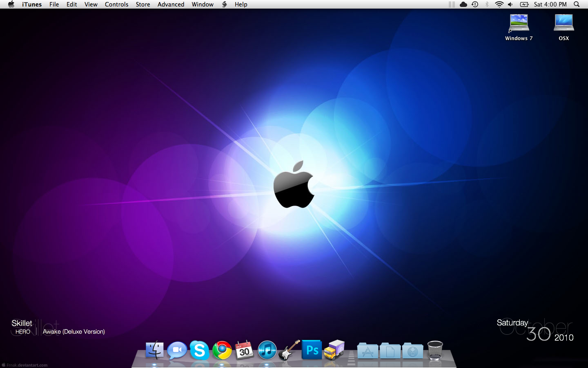Click the Skillet artist name widget
Viewport: 588px width, 368px height.
point(22,323)
